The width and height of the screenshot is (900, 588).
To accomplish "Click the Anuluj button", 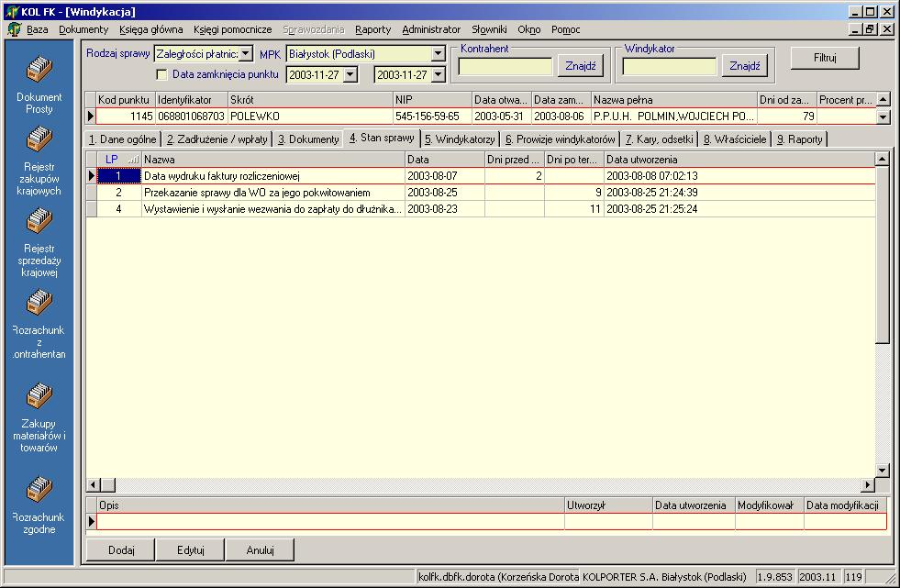I will pyautogui.click(x=260, y=550).
